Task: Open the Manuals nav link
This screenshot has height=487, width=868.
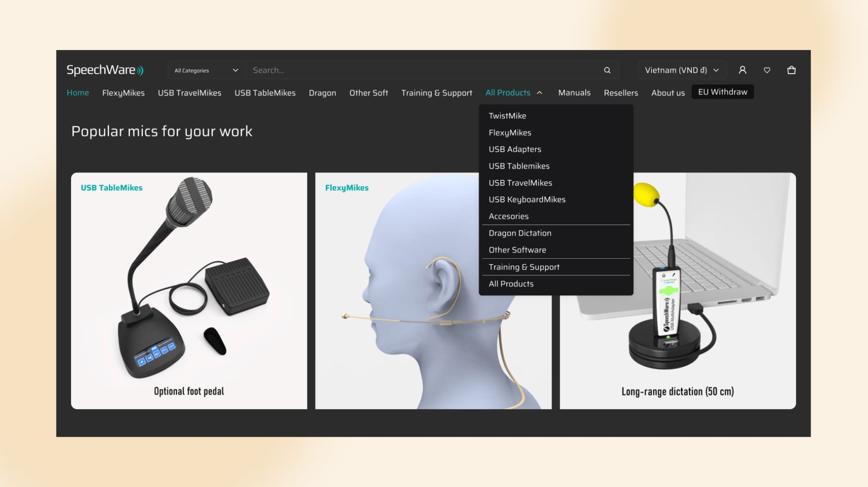Action: click(574, 93)
